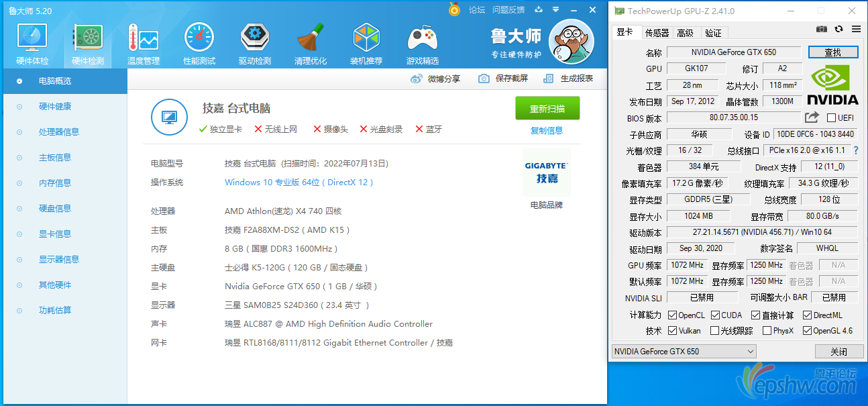Screen dimensions: 868x406
Task: Enable the 光线跟踪 ray tracing checkbox
Action: [x=715, y=331]
